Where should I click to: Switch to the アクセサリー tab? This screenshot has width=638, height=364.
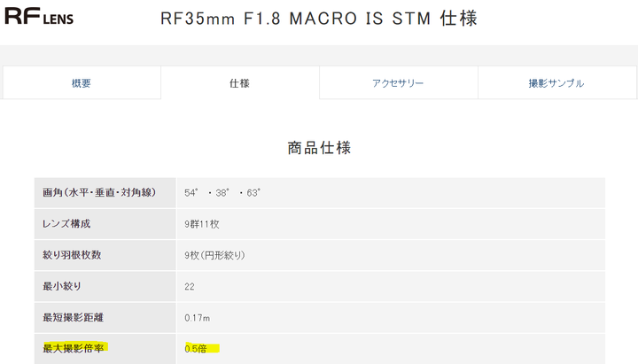398,83
